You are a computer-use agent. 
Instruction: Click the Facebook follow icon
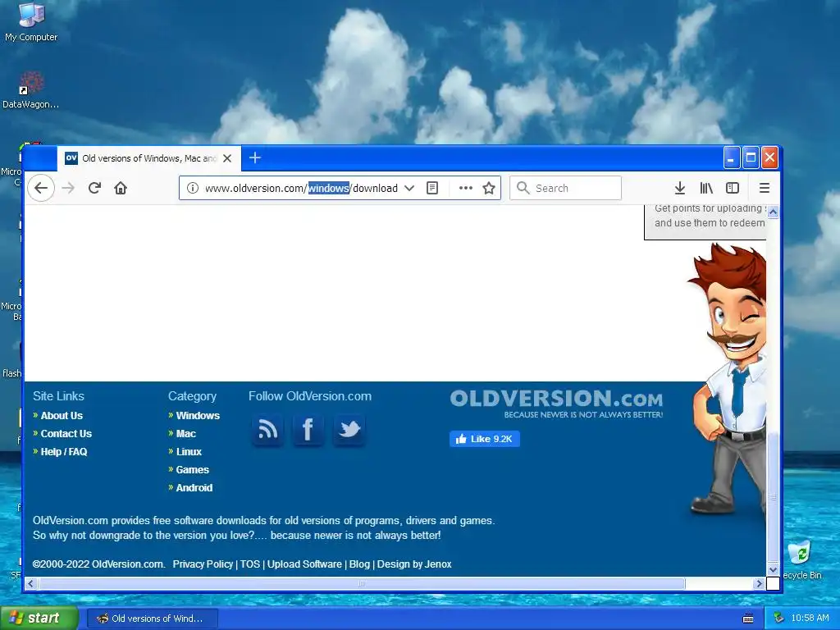click(308, 430)
